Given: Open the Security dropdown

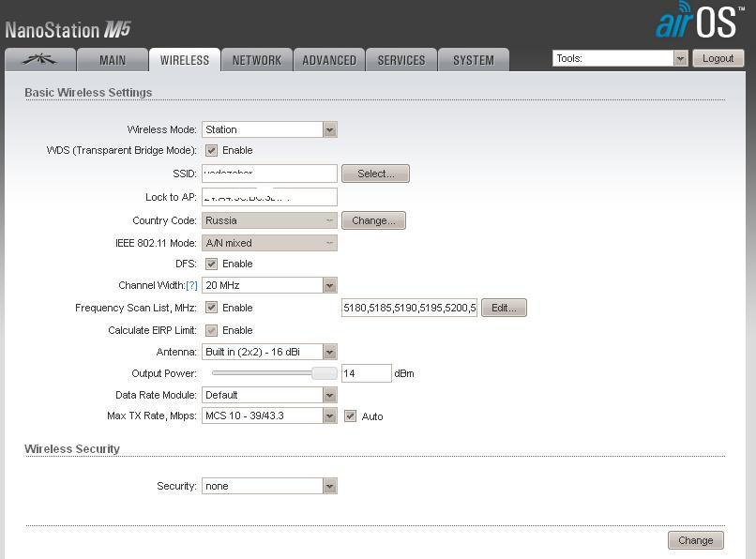Looking at the screenshot, I should coord(269,486).
